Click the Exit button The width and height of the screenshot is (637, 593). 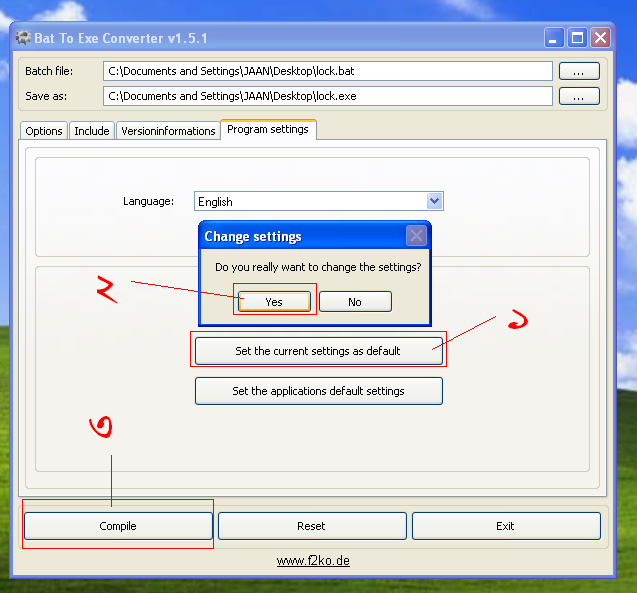(x=506, y=526)
